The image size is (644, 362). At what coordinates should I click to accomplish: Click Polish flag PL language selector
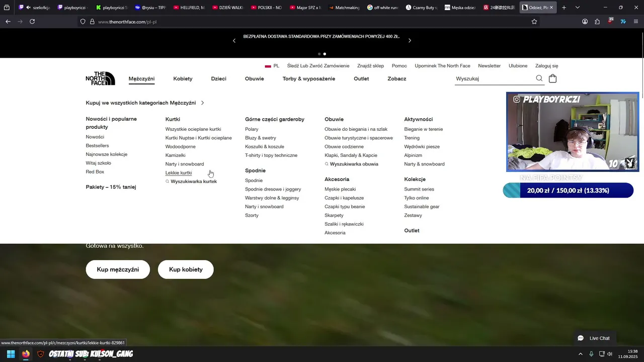(x=272, y=66)
